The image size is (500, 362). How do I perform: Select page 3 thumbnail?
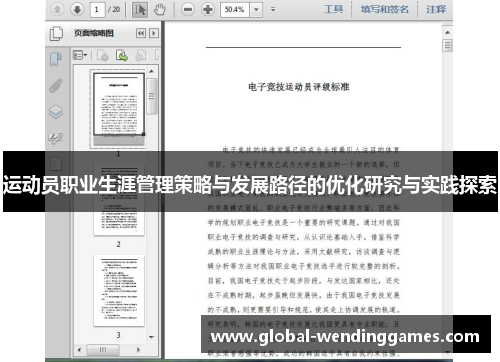point(119,290)
